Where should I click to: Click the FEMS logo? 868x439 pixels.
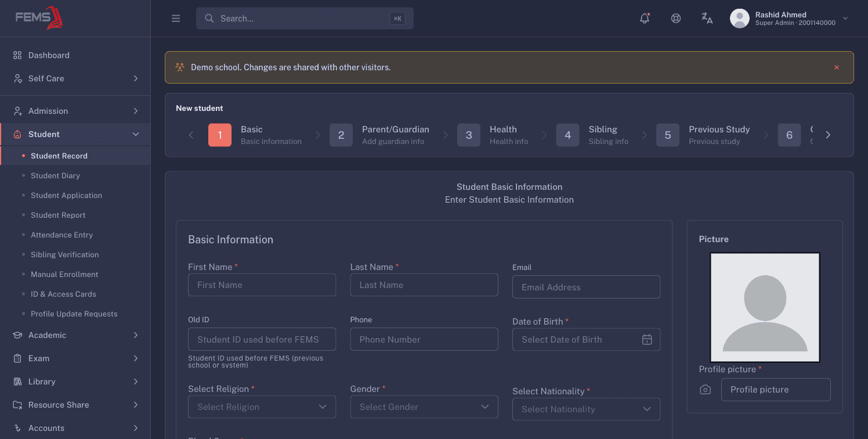(39, 17)
